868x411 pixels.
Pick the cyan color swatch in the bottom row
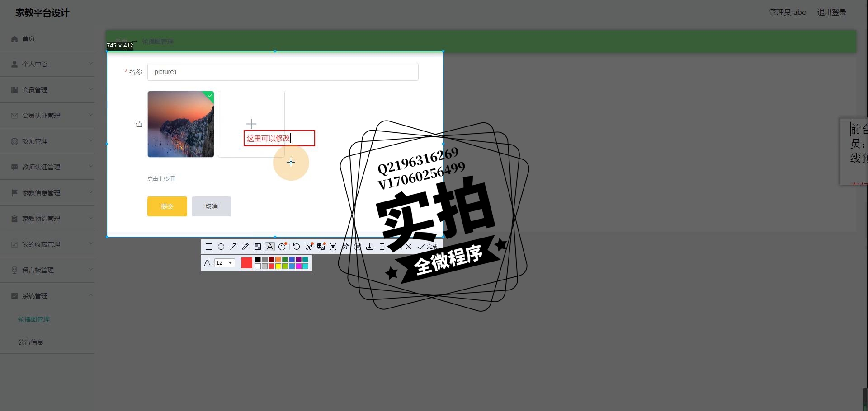(x=305, y=266)
